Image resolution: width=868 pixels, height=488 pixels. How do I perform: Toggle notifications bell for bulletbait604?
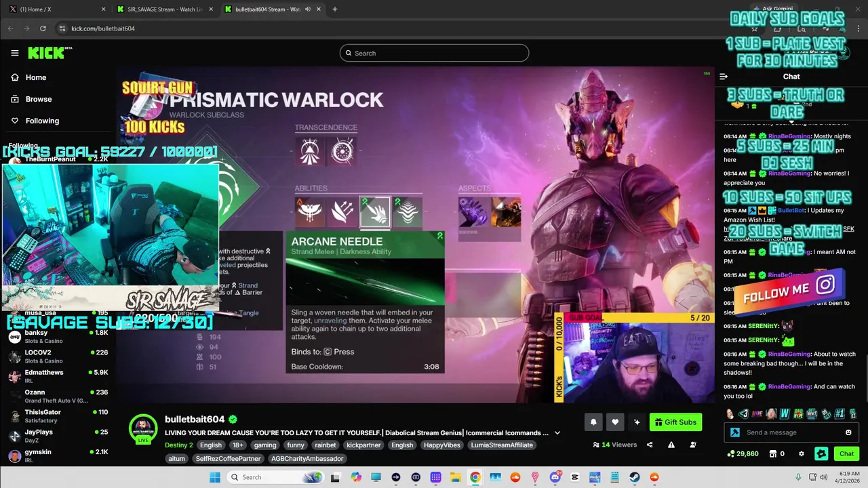[593, 422]
